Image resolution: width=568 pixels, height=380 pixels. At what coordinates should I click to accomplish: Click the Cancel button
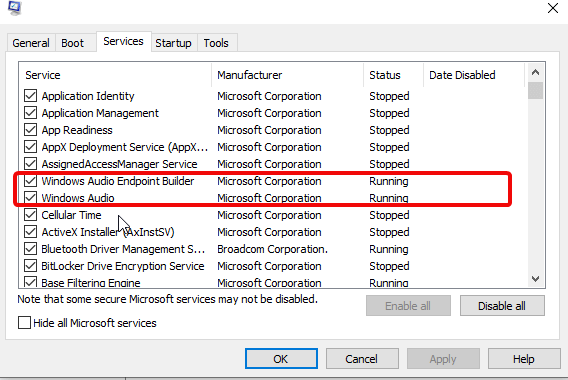(x=362, y=359)
